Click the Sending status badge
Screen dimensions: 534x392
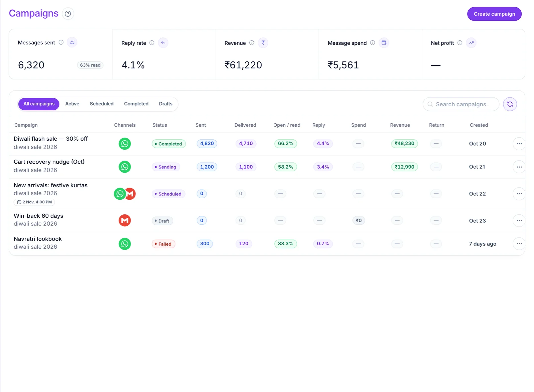166,167
